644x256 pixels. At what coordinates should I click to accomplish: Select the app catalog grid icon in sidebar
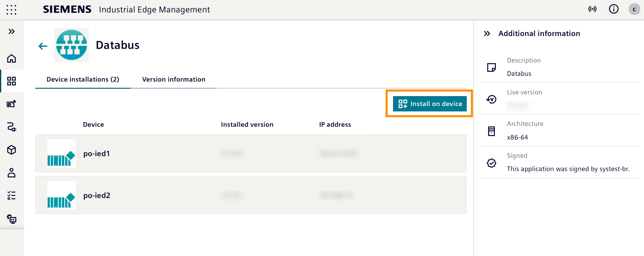point(12,81)
